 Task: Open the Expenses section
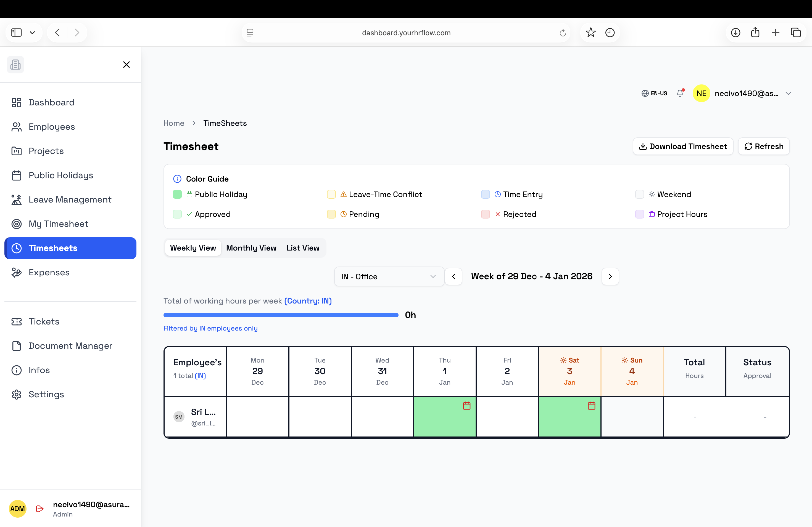(x=49, y=272)
